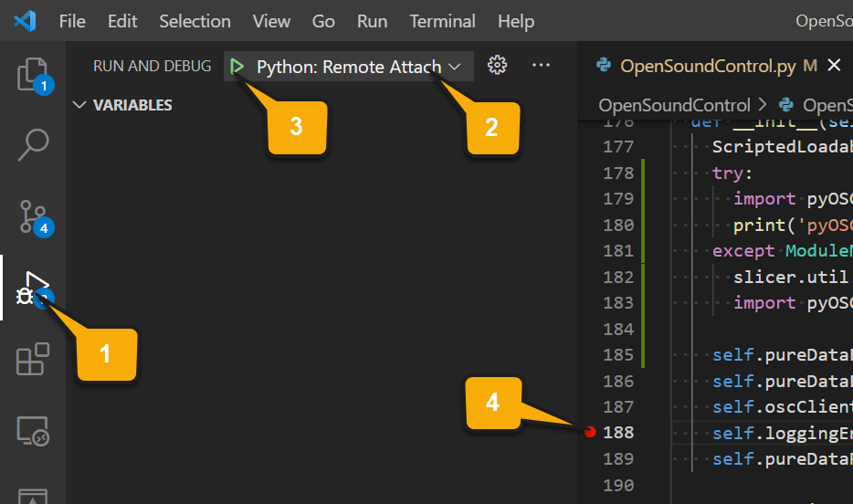Click 'import' keyword on line 183
Viewport: 853px width, 504px height.
[764, 302]
